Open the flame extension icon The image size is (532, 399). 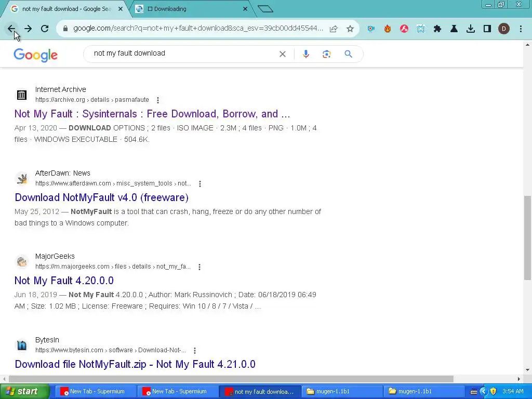pyautogui.click(x=388, y=29)
